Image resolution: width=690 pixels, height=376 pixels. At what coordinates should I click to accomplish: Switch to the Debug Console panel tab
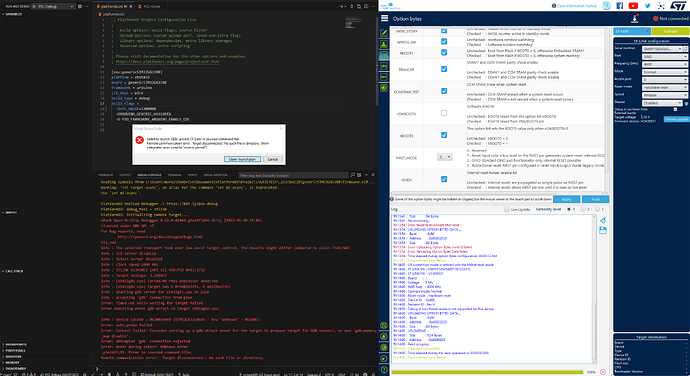pos(149,175)
